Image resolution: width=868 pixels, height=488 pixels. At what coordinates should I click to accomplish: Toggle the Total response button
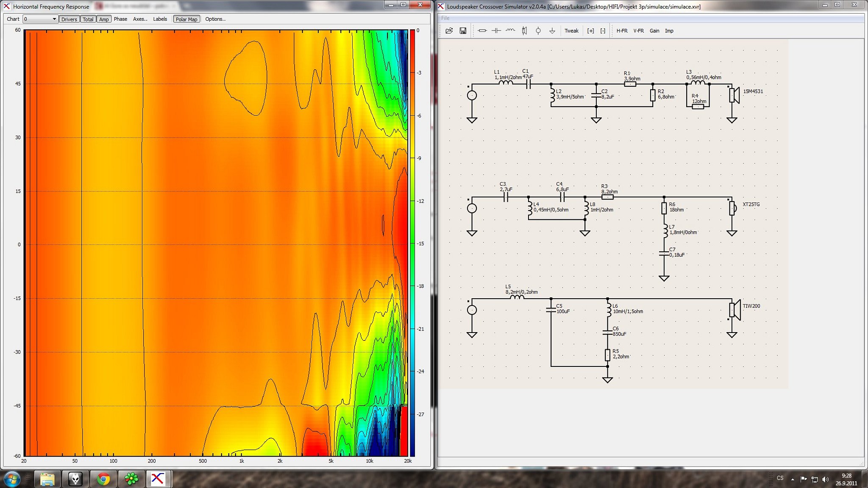click(x=88, y=19)
